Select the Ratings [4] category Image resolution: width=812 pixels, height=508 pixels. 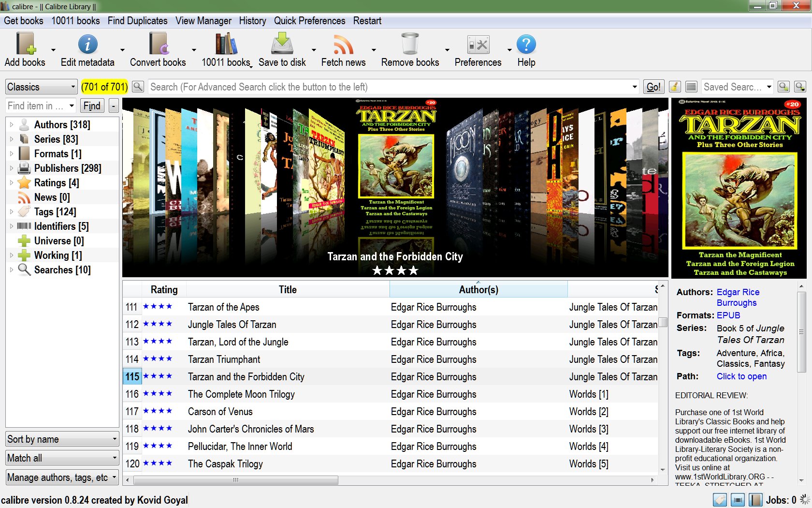pos(57,182)
